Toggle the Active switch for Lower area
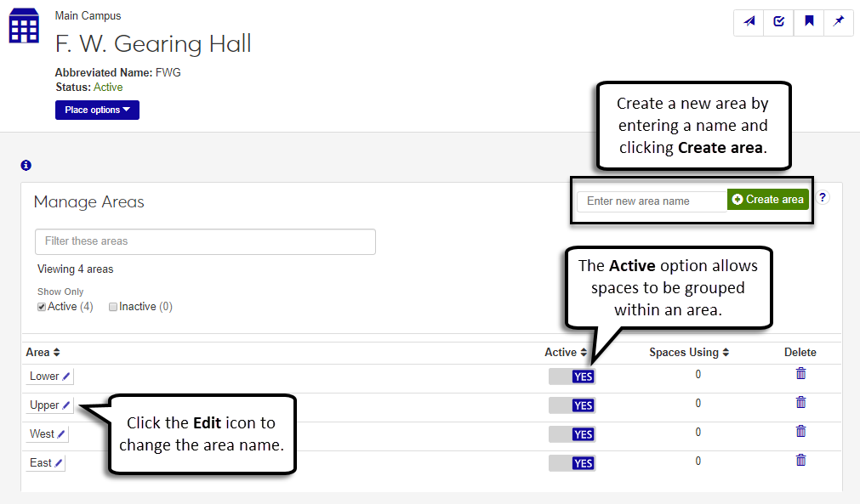 tap(572, 377)
